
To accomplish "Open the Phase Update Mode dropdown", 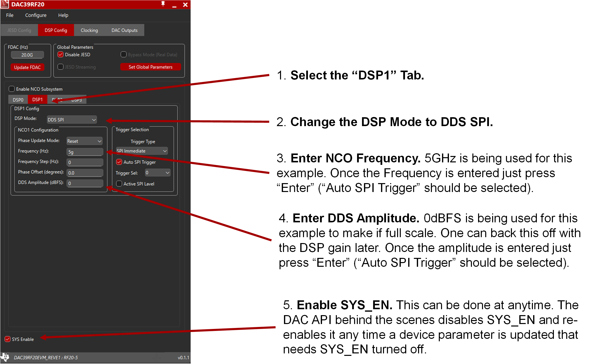I will (x=84, y=141).
